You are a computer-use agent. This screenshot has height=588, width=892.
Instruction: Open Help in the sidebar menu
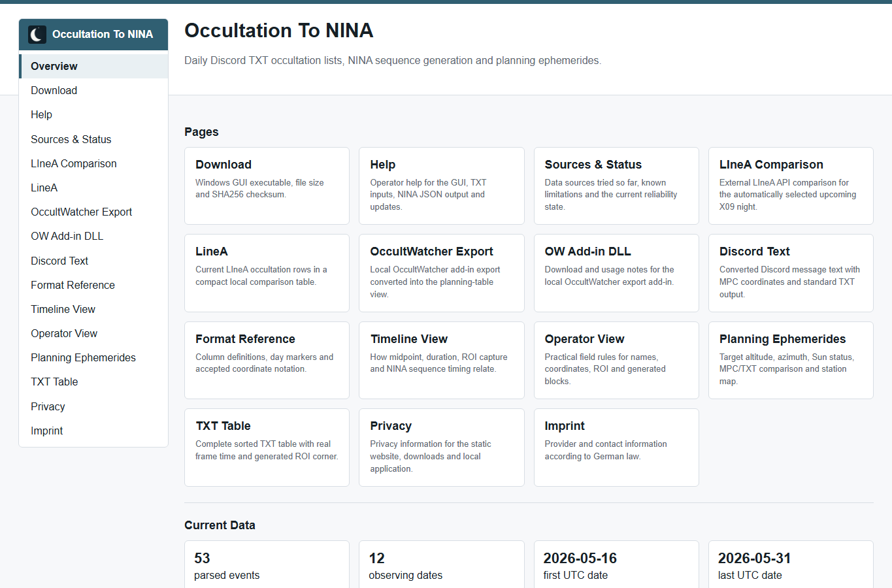(x=93, y=114)
